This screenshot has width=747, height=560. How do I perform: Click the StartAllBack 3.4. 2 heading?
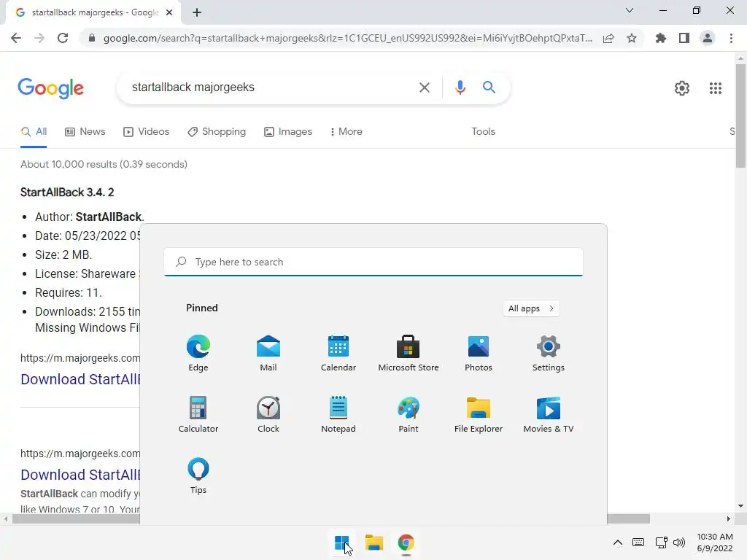pos(67,192)
